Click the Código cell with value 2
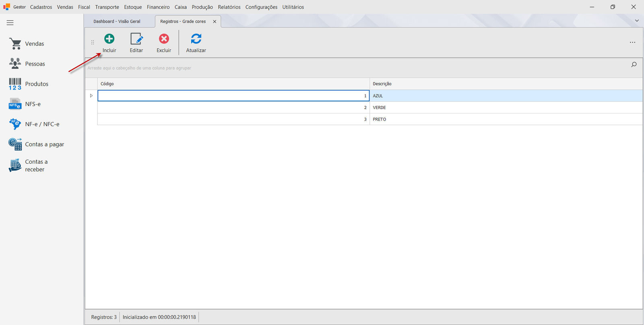The image size is (644, 325). 233,107
